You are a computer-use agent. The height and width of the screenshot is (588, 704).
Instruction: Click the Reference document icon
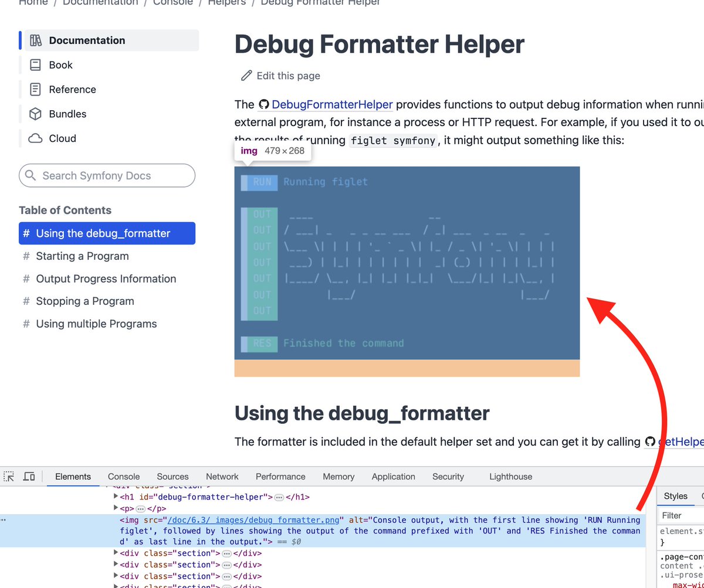(x=36, y=90)
